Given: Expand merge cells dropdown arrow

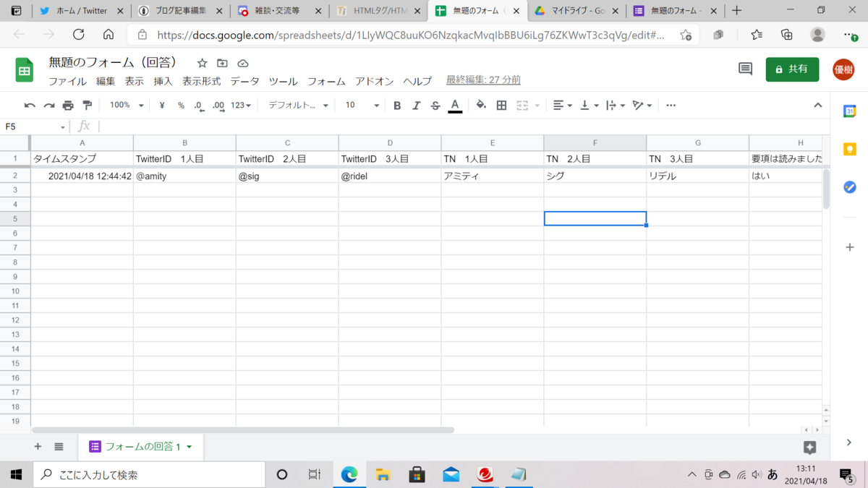Looking at the screenshot, I should coord(537,106).
